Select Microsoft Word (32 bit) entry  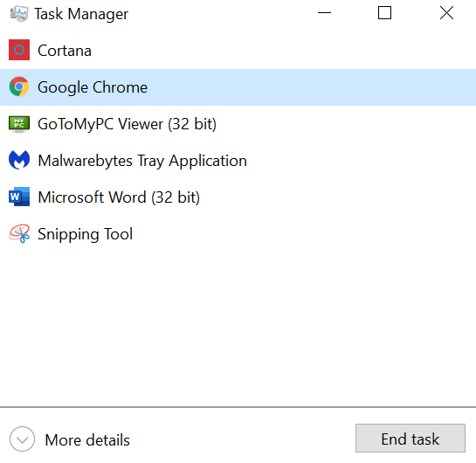pyautogui.click(x=238, y=197)
